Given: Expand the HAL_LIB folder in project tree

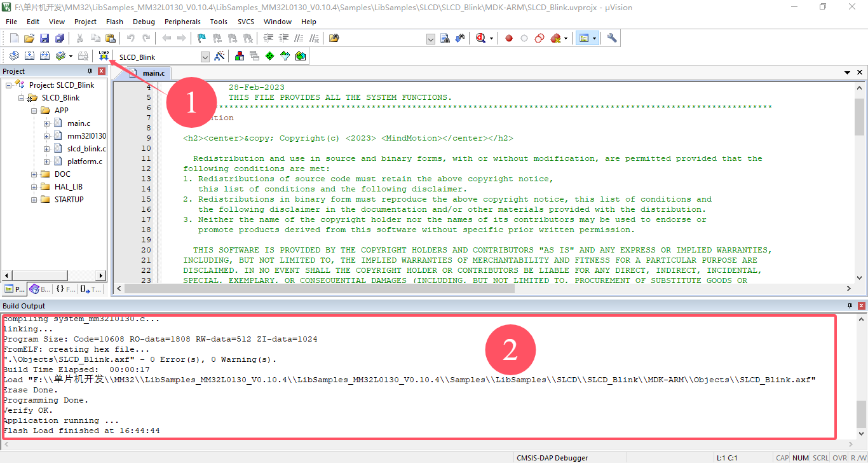Looking at the screenshot, I should coord(34,187).
